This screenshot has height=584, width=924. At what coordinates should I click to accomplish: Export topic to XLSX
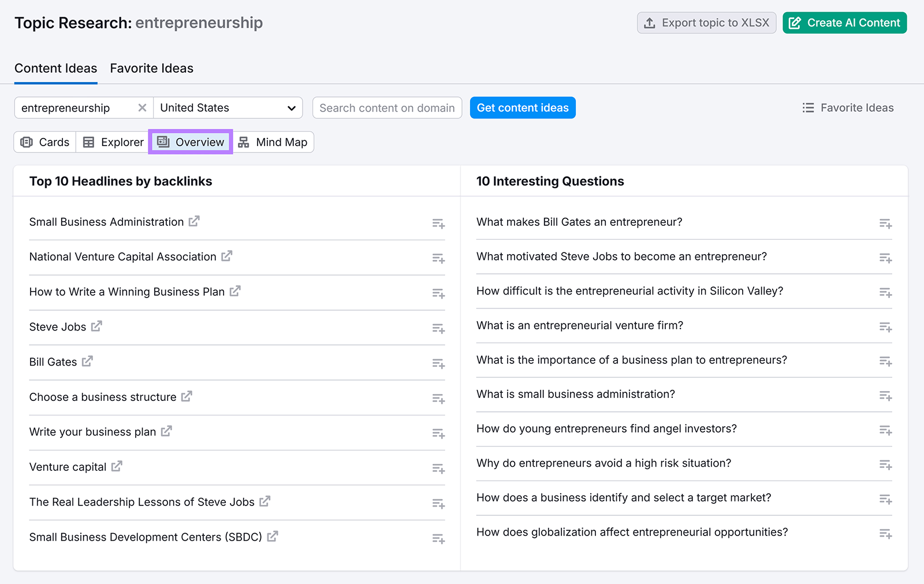click(x=706, y=23)
